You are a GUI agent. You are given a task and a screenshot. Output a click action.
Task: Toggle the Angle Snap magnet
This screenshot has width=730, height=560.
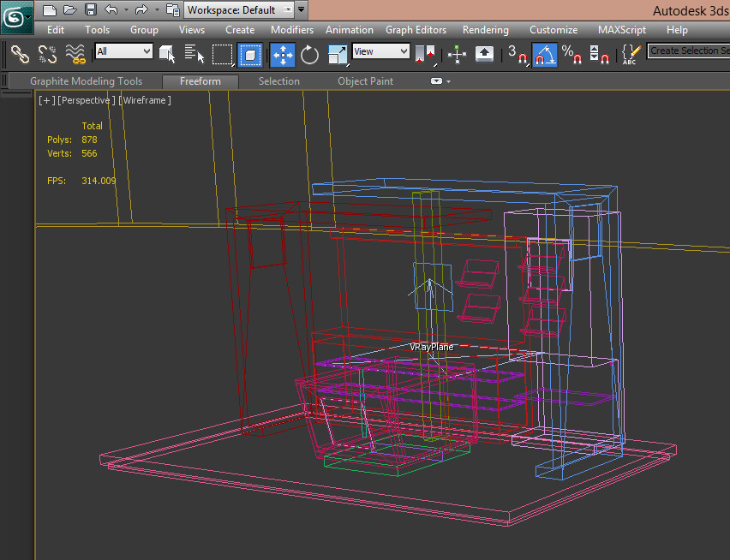(x=542, y=55)
